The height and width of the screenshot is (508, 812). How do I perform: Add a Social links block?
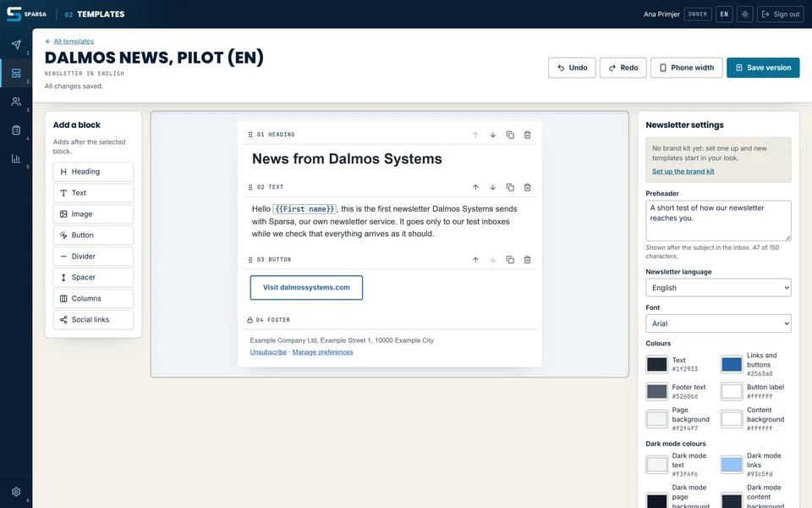click(x=93, y=320)
